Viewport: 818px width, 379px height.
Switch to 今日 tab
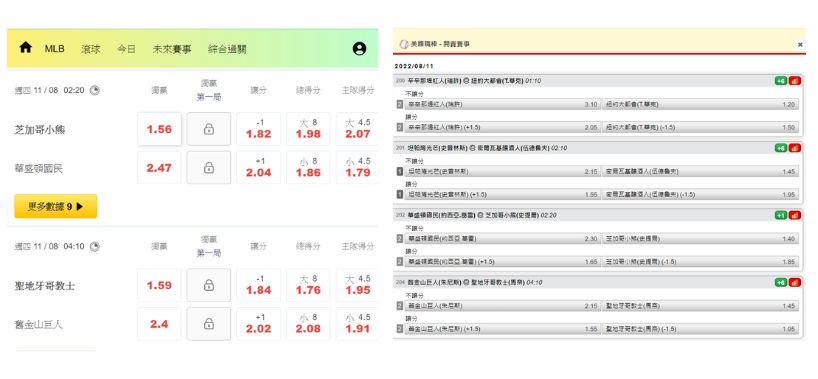(x=126, y=49)
